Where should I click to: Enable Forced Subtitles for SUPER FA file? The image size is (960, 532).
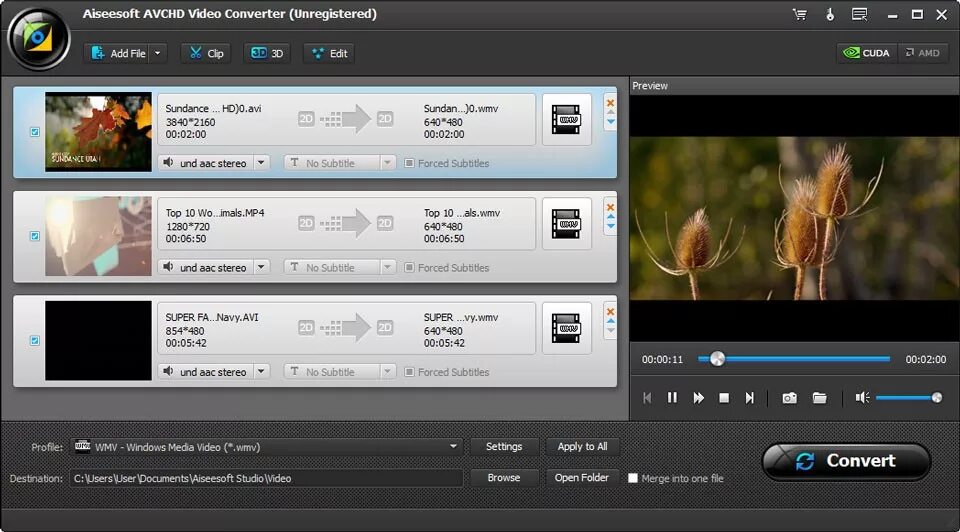(x=409, y=372)
